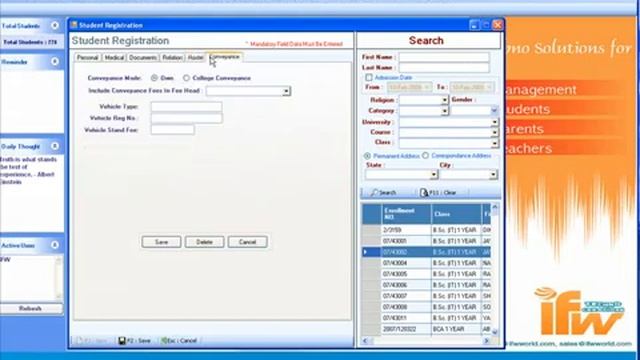Viewport: 640px width, 360px height.
Task: Collapse the Reminder panel arrow icon
Action: click(55, 62)
